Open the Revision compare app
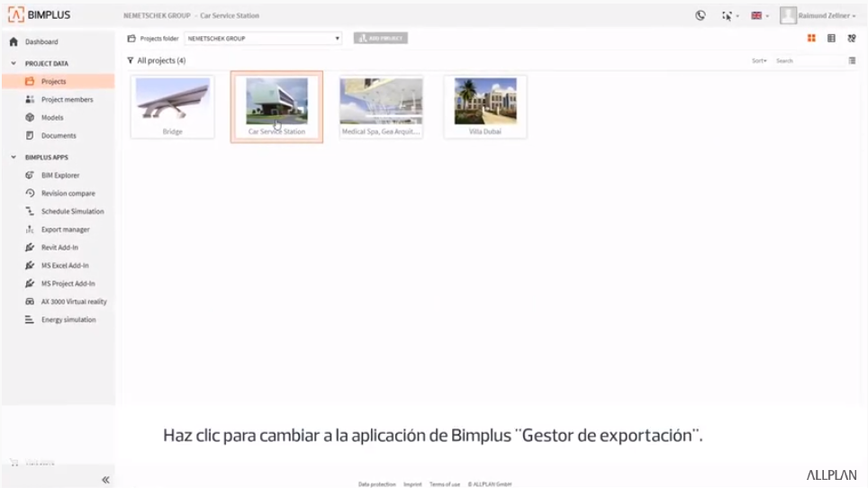This screenshot has height=488, width=868. coord(68,194)
